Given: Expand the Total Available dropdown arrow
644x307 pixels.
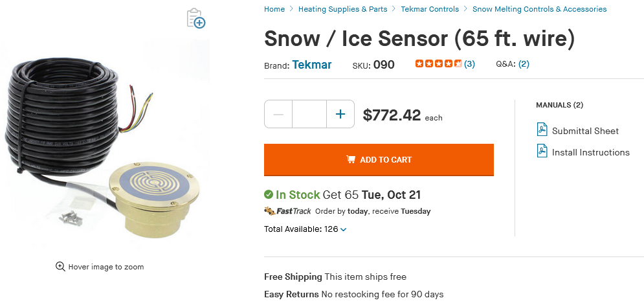Looking at the screenshot, I should [x=344, y=229].
